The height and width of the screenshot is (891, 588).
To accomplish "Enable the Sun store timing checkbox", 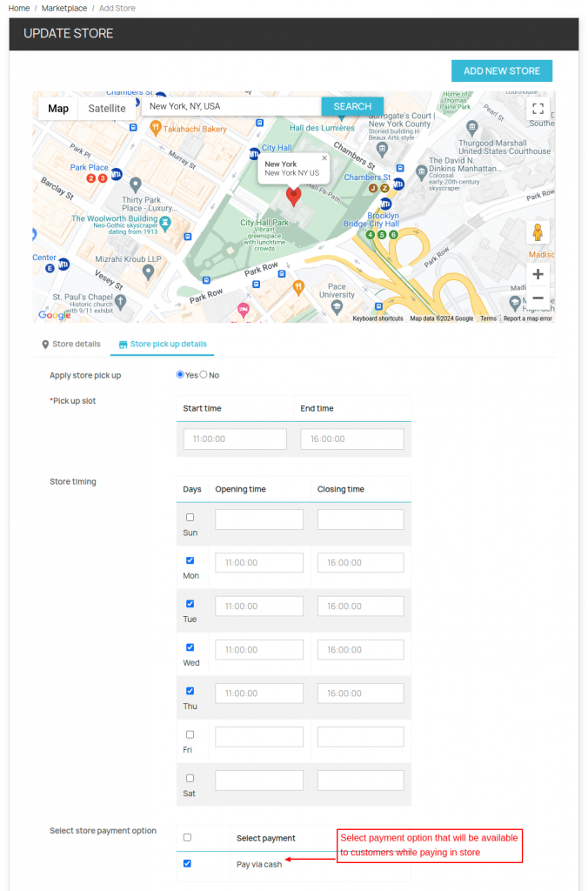I will point(190,518).
